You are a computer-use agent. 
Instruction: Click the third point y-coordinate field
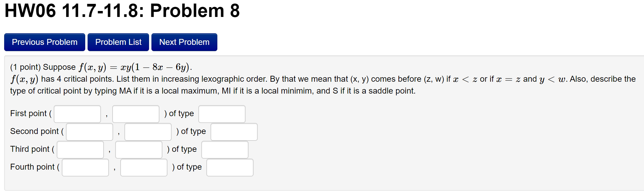point(138,149)
